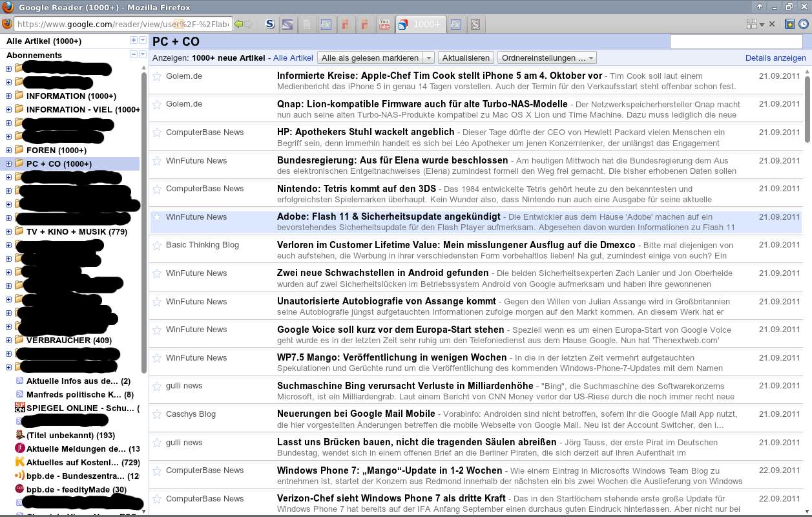Star the Bundesregierung Elena article
This screenshot has height=517, width=812.
tap(156, 161)
